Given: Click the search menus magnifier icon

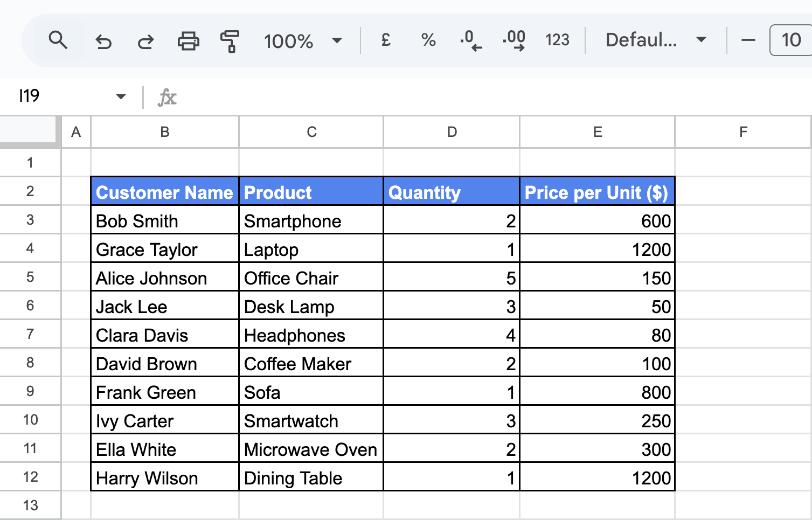Looking at the screenshot, I should point(58,40).
